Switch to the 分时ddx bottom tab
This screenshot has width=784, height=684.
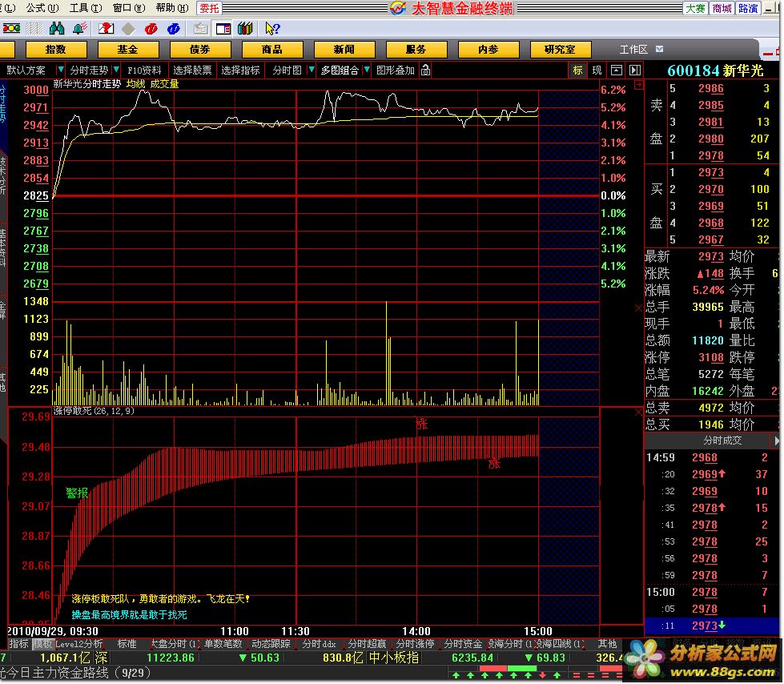click(x=319, y=644)
